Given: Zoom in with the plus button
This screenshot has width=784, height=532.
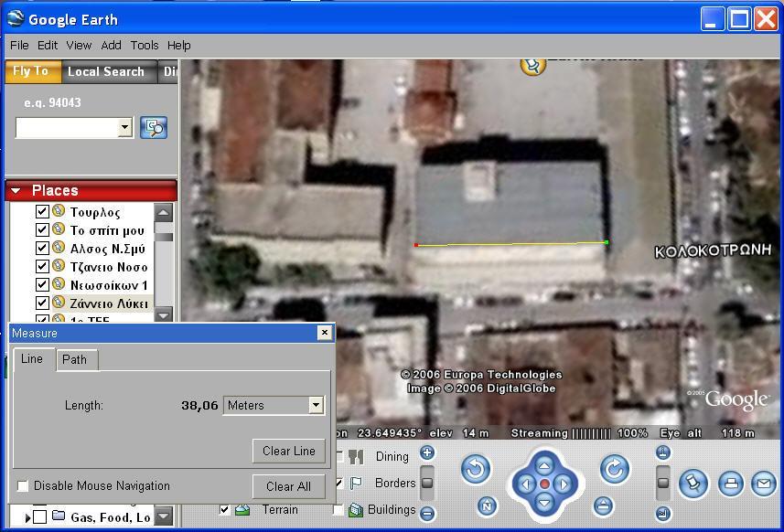Looking at the screenshot, I should pos(427,453).
